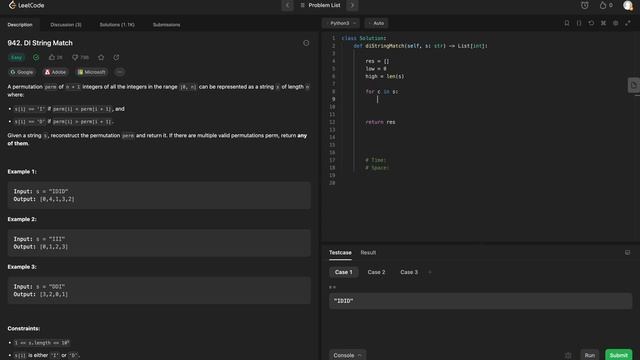Submit the solution
This screenshot has width=640, height=360.
(618, 355)
